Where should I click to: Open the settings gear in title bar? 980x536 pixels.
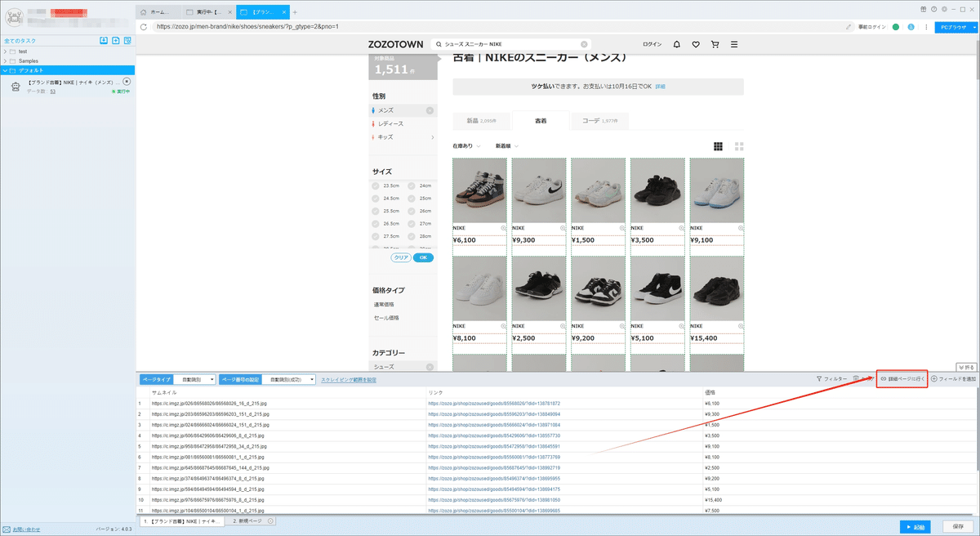[942, 9]
